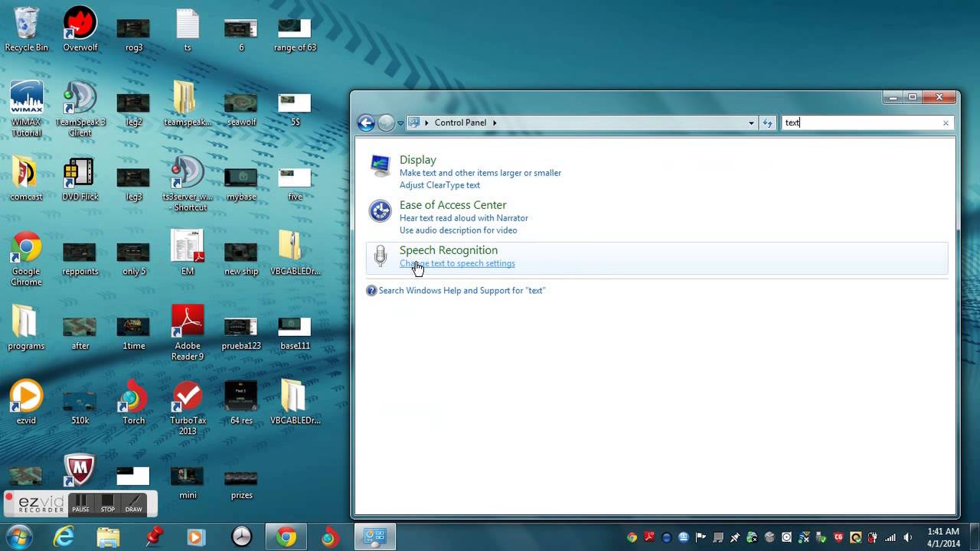Image resolution: width=980 pixels, height=551 pixels.
Task: Open Internet Explorer from the taskbar
Action: tap(64, 537)
